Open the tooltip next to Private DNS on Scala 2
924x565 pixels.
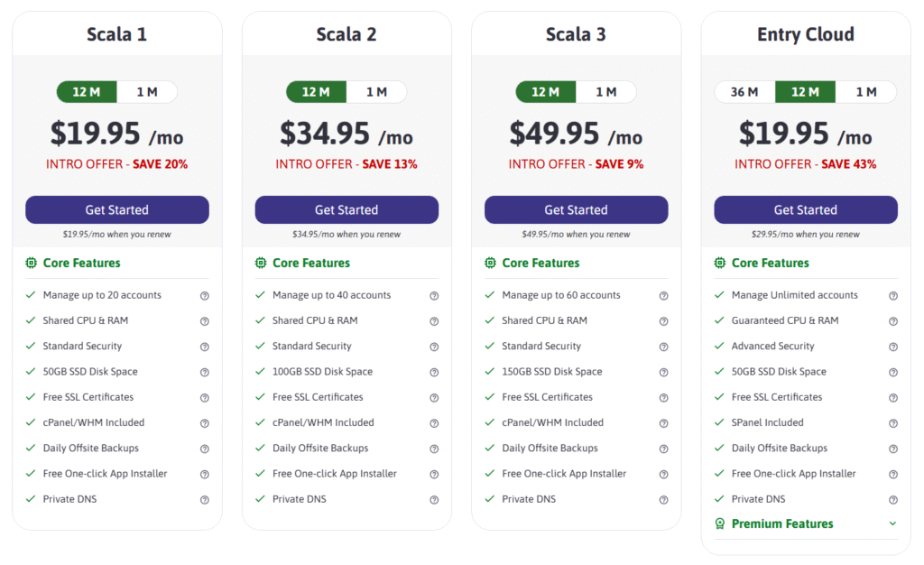point(434,498)
